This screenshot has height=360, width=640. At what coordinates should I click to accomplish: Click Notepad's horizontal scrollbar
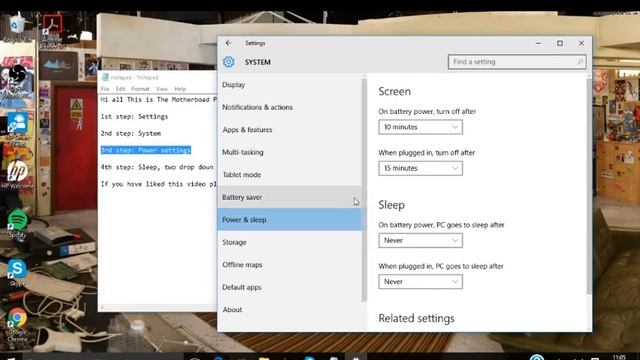(158, 307)
